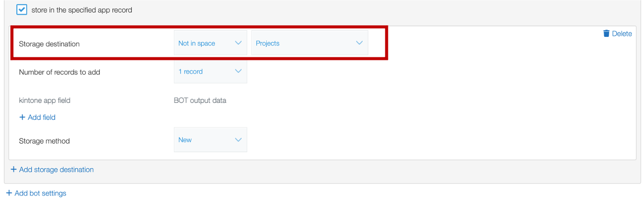Click the kintone app field column header

click(44, 100)
